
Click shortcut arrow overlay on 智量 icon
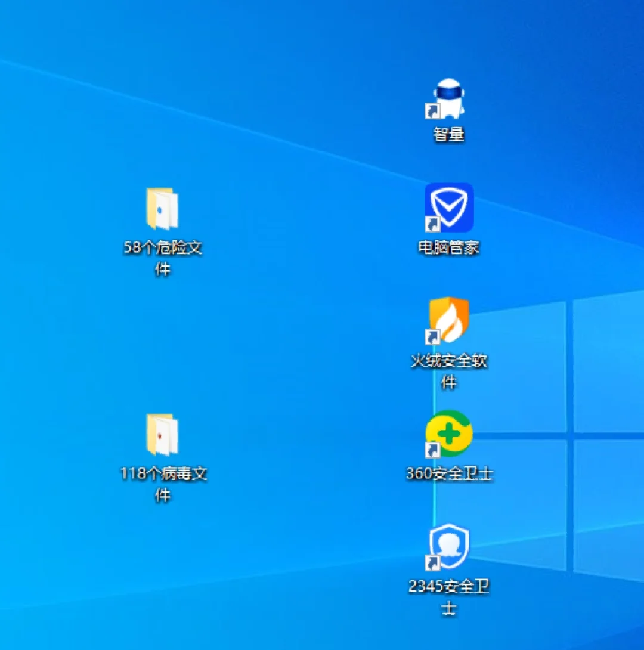pos(432,111)
